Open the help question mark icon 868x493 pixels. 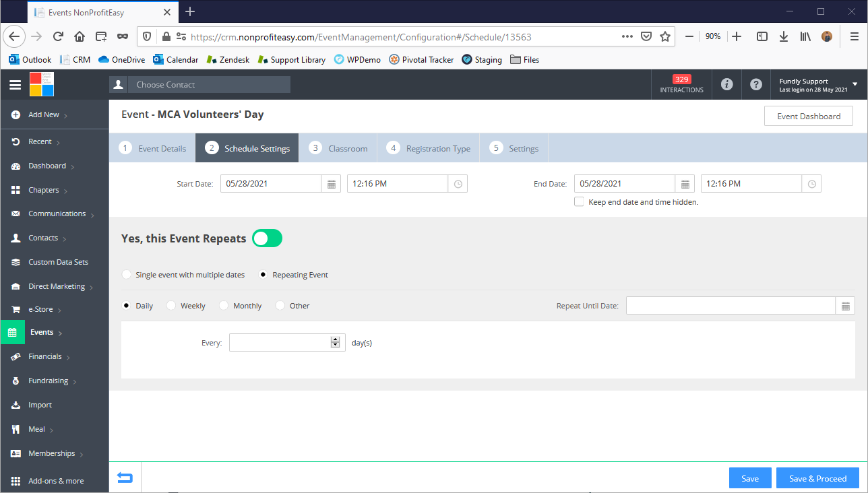[755, 85]
